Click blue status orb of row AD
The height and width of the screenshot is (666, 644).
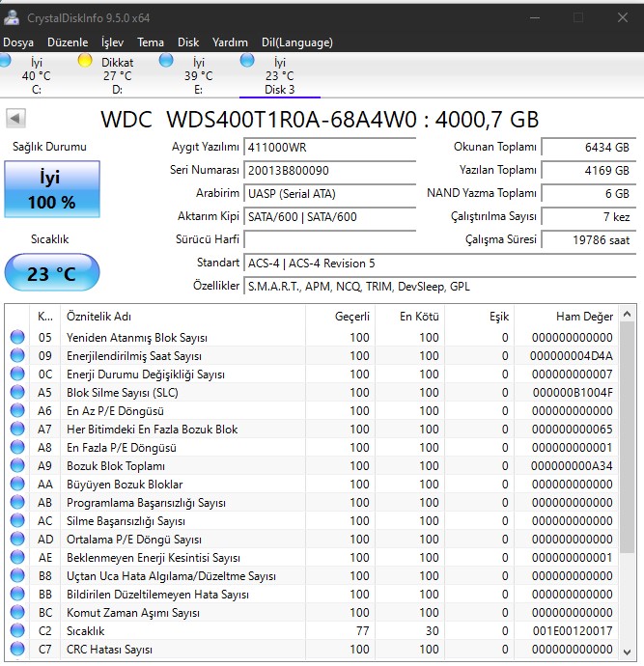(17, 539)
